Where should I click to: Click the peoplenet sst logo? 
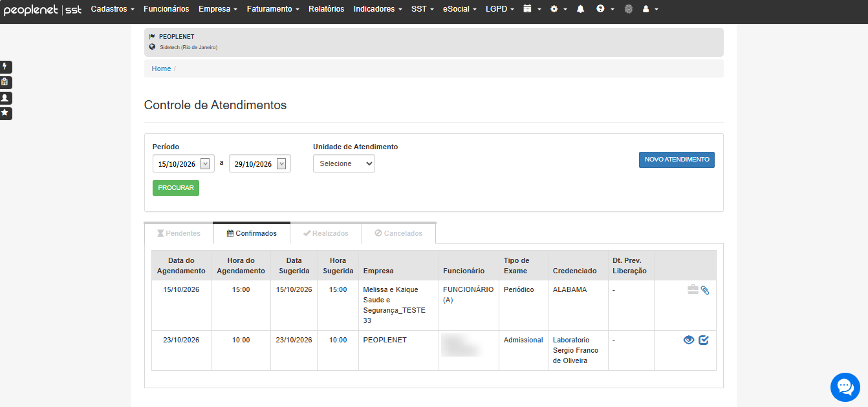point(42,10)
